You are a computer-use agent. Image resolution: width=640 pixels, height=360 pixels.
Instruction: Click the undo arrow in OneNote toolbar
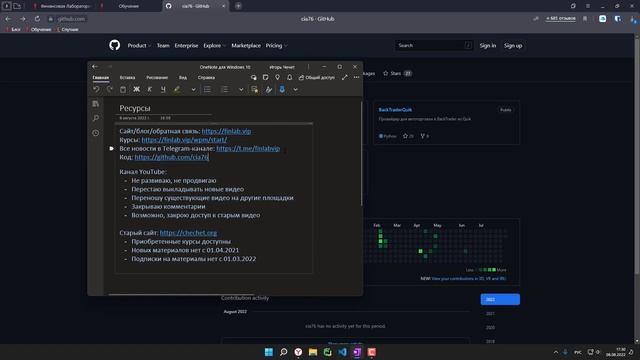point(96,89)
